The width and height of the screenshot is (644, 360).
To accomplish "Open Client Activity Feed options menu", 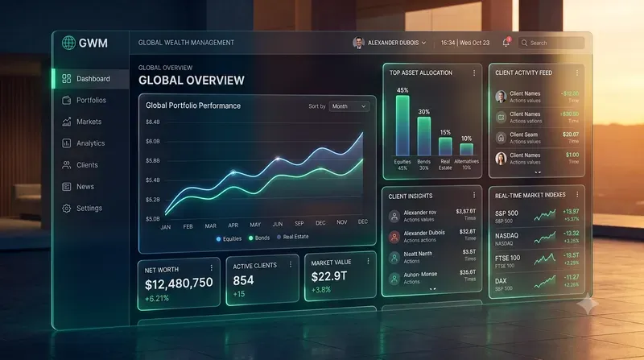I will click(577, 72).
